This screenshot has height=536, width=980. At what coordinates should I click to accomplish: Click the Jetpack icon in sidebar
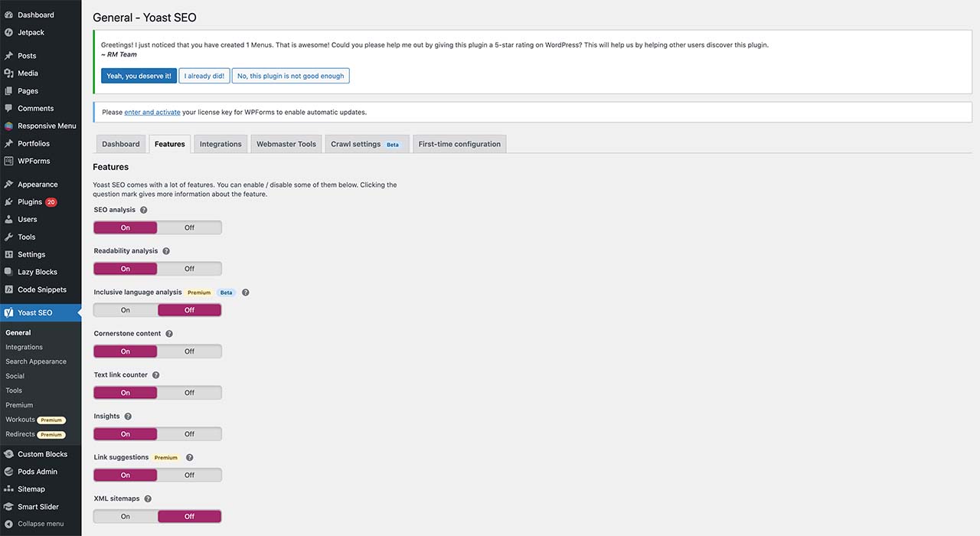tap(8, 32)
